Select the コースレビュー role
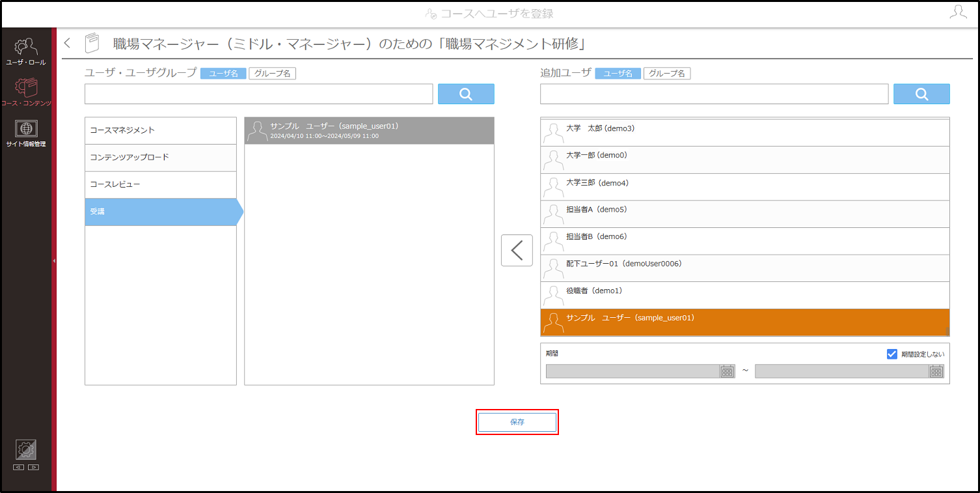The image size is (980, 493). [x=161, y=185]
